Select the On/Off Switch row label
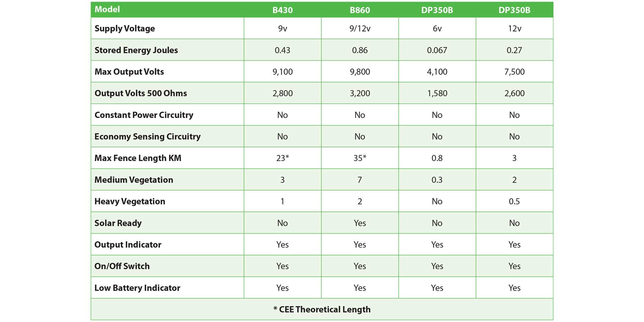Viewport: 644px width, 322px height. pos(122,266)
